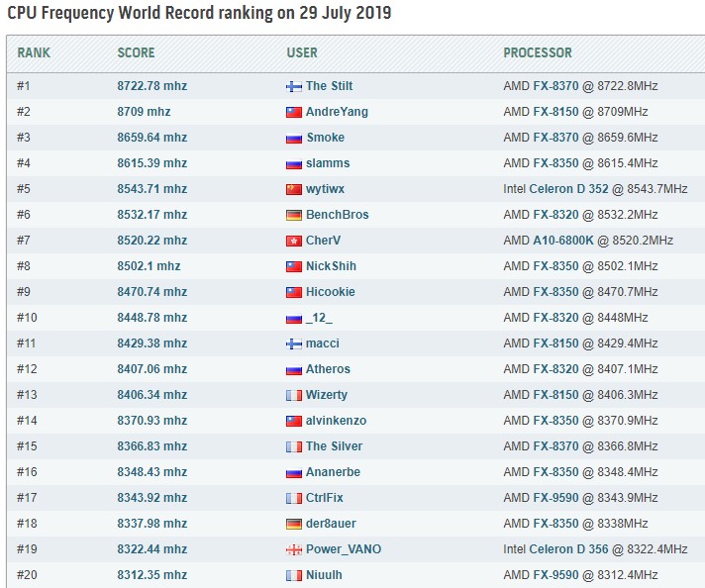This screenshot has height=588, width=705.
Task: Click the USER column header
Action: point(302,52)
